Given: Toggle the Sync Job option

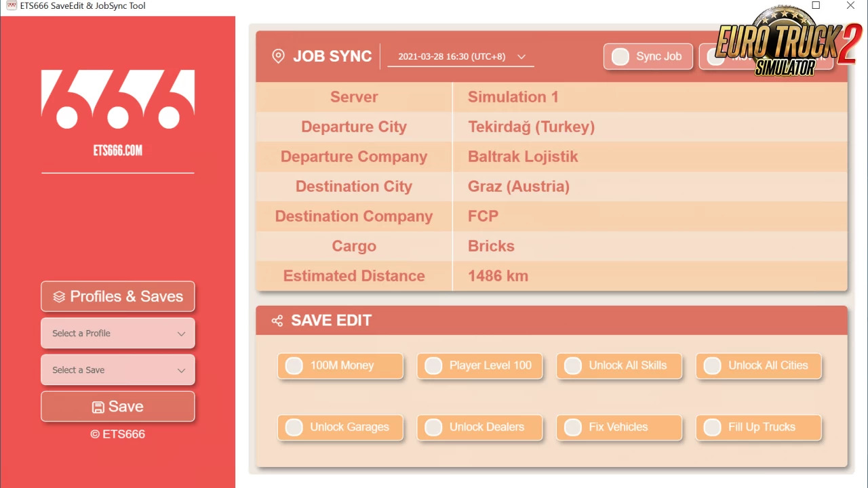Looking at the screenshot, I should point(620,57).
